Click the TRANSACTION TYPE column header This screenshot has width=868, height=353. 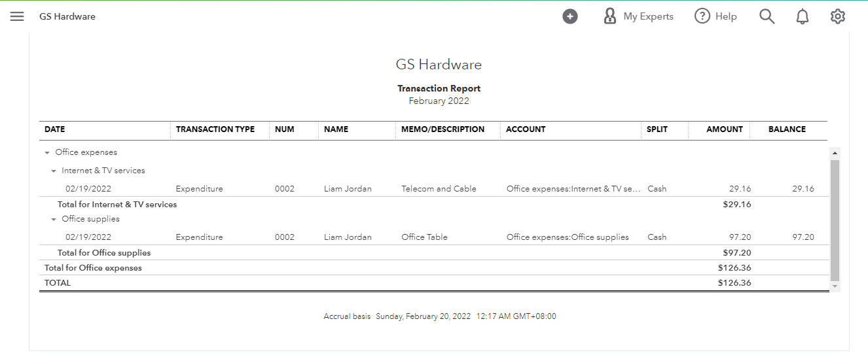pos(215,129)
